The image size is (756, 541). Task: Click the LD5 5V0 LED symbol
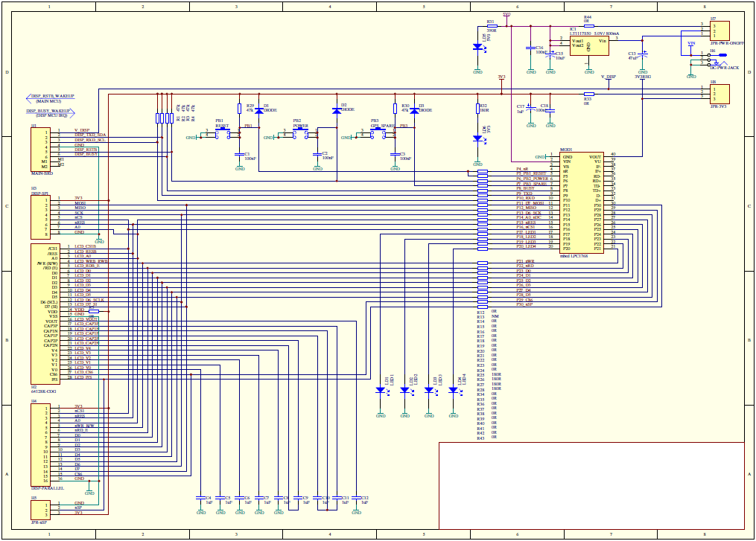click(x=477, y=46)
